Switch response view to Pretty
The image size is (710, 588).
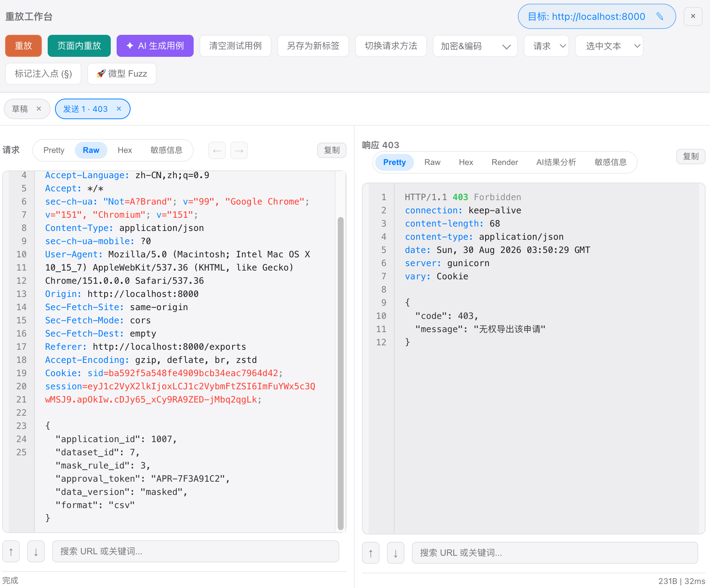[x=395, y=162]
